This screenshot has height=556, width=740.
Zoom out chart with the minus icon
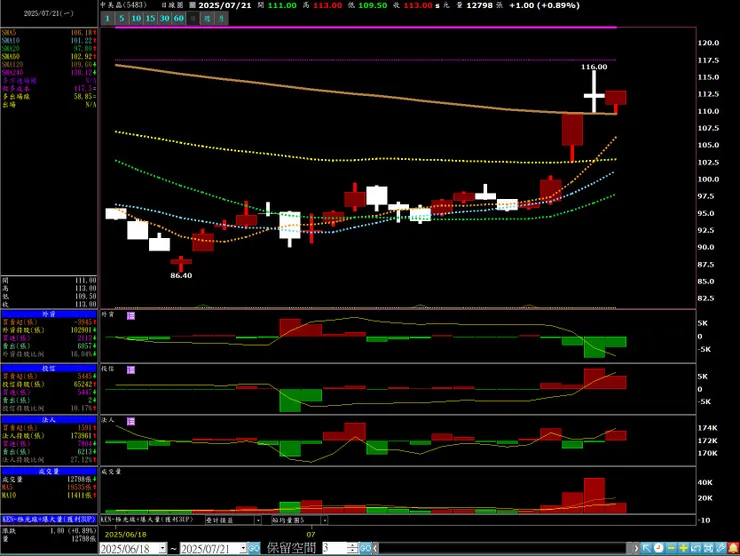(671, 548)
